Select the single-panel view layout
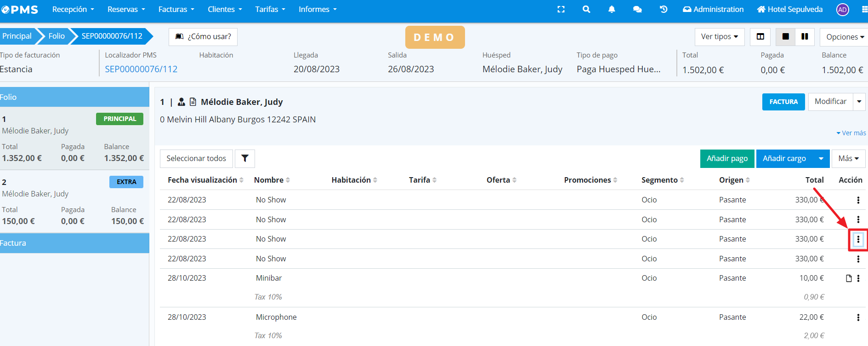 (x=785, y=37)
